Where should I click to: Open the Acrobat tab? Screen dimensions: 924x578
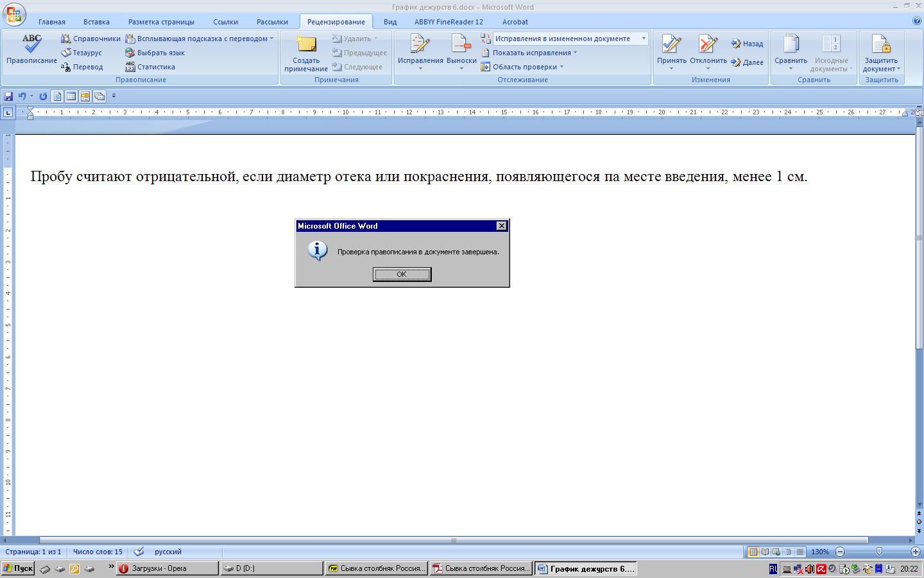515,21
